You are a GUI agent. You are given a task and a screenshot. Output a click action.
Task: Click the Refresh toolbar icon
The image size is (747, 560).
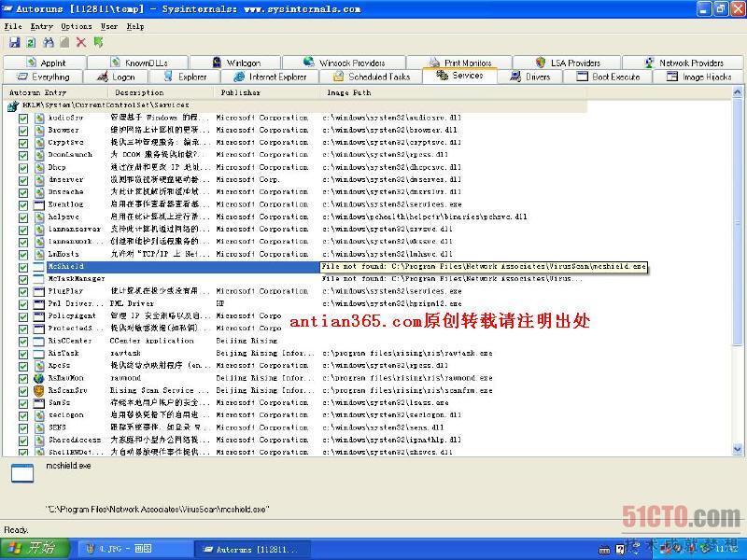[x=31, y=43]
